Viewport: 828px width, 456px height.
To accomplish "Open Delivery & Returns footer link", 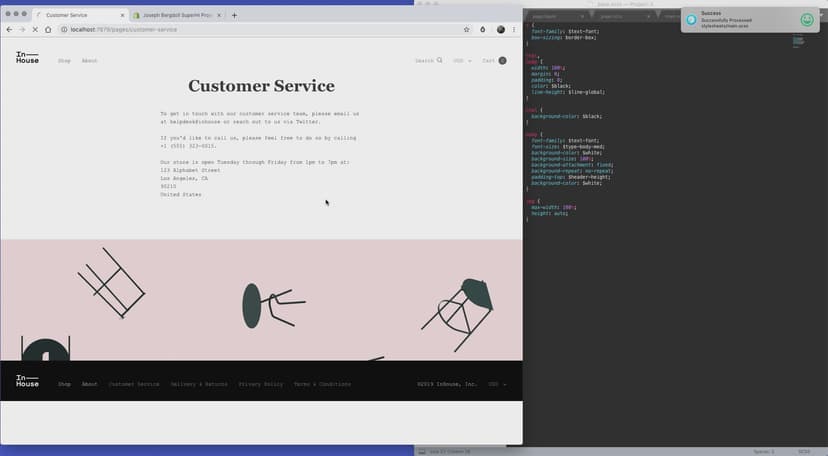I will 199,384.
